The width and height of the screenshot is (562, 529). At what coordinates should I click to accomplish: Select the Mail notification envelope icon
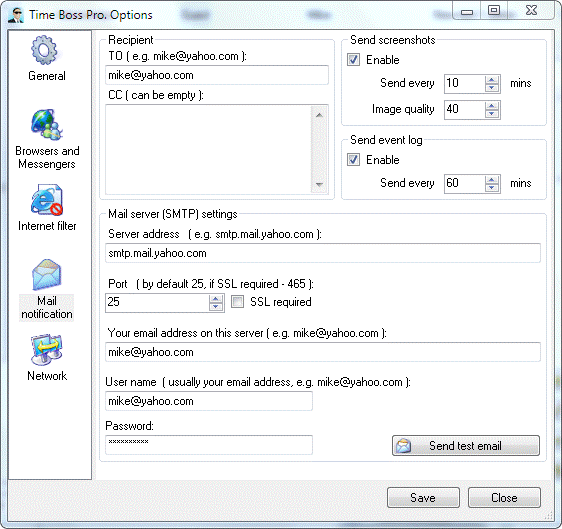(x=47, y=275)
